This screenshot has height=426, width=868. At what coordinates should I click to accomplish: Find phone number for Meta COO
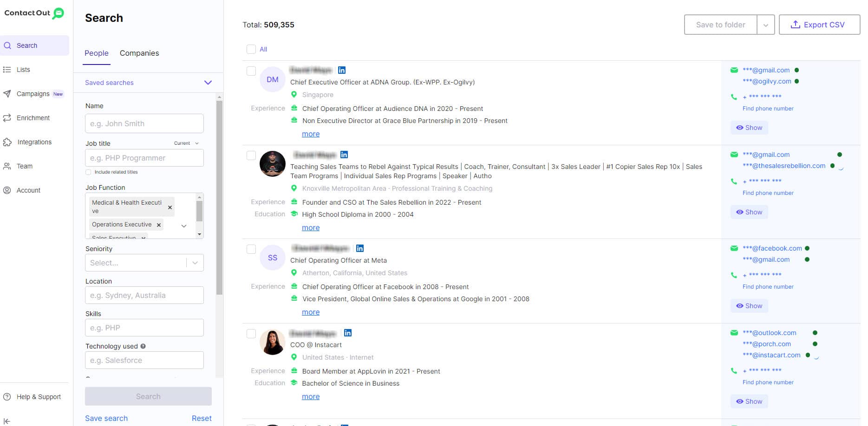(768, 287)
